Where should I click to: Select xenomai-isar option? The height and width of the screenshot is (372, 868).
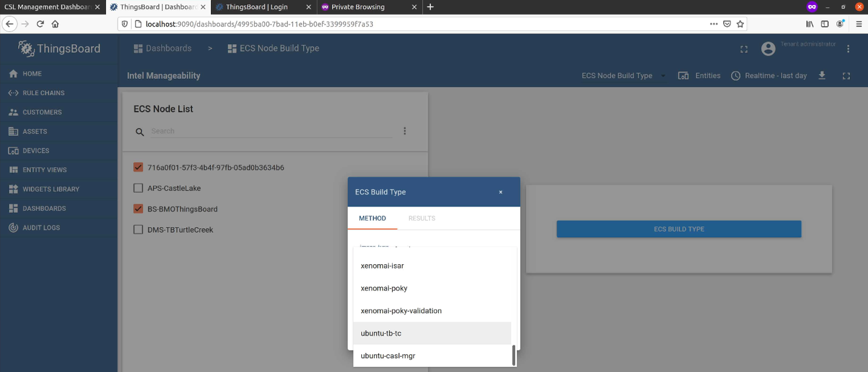click(432, 266)
